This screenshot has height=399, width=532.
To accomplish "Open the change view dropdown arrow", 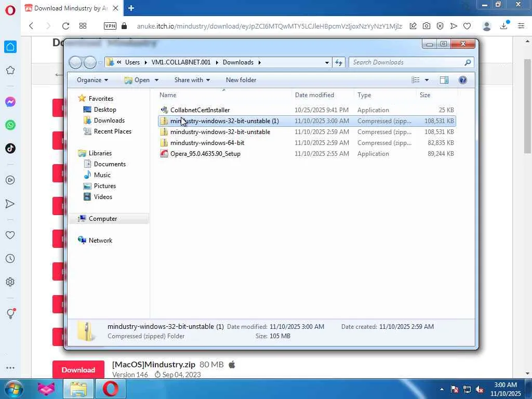I will click(427, 81).
